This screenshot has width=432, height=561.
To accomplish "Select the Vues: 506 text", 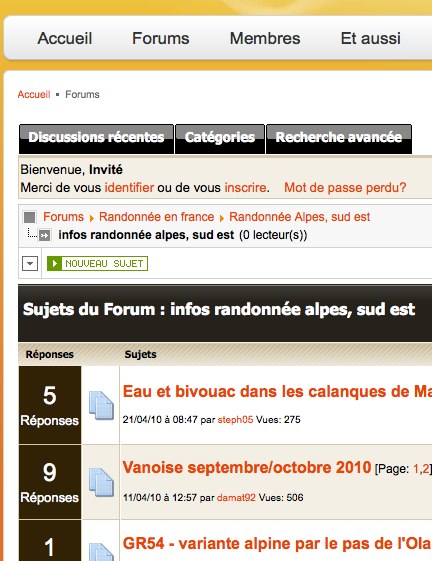I will pyautogui.click(x=281, y=498).
